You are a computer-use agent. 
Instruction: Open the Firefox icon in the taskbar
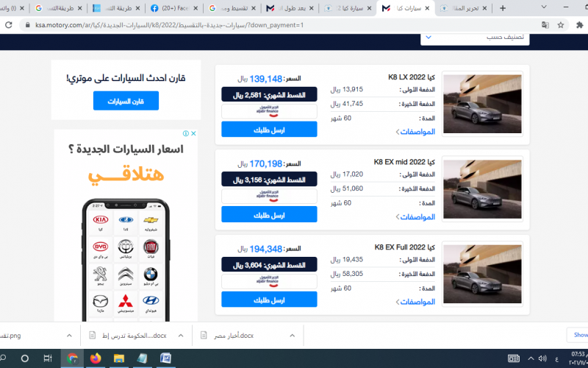96,358
